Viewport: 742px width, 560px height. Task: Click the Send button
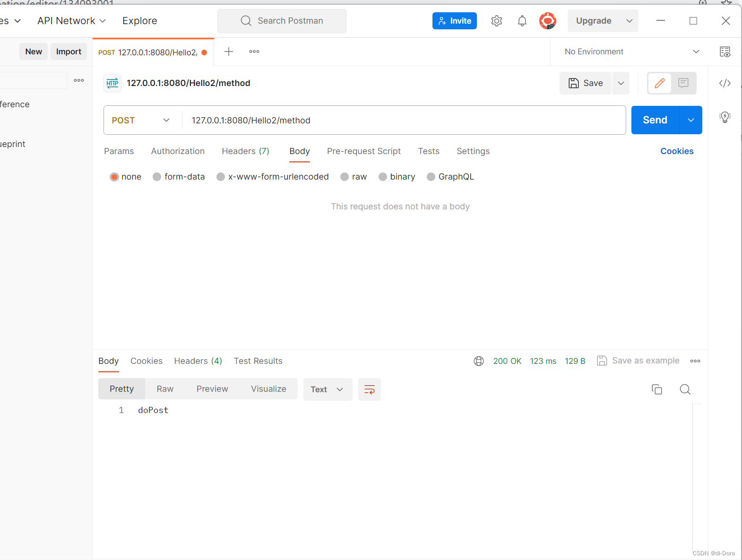[655, 120]
